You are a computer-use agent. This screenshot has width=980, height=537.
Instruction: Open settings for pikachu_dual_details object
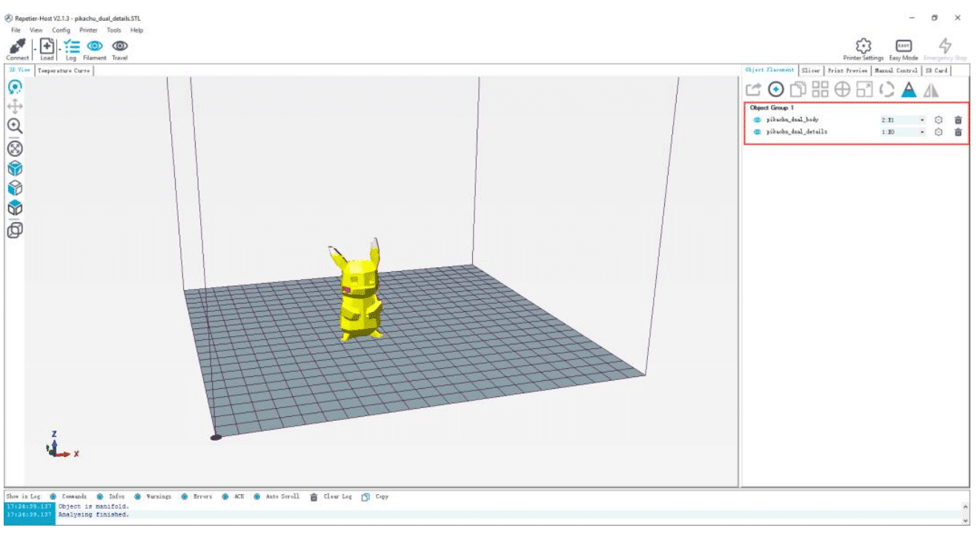938,132
